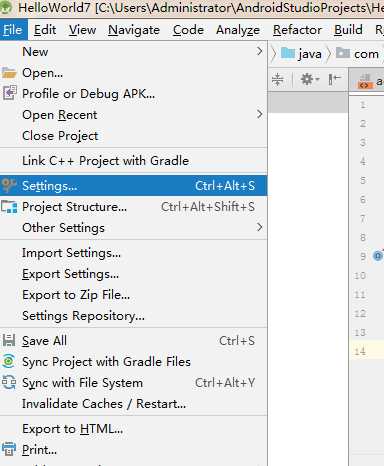Expand the Open Recent submenu
This screenshot has height=466, width=384.
[x=260, y=114]
